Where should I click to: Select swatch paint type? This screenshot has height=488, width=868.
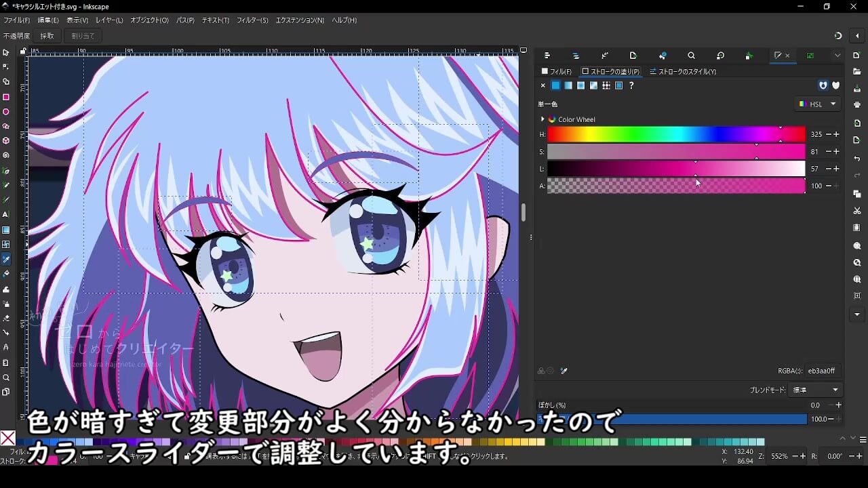tap(618, 85)
